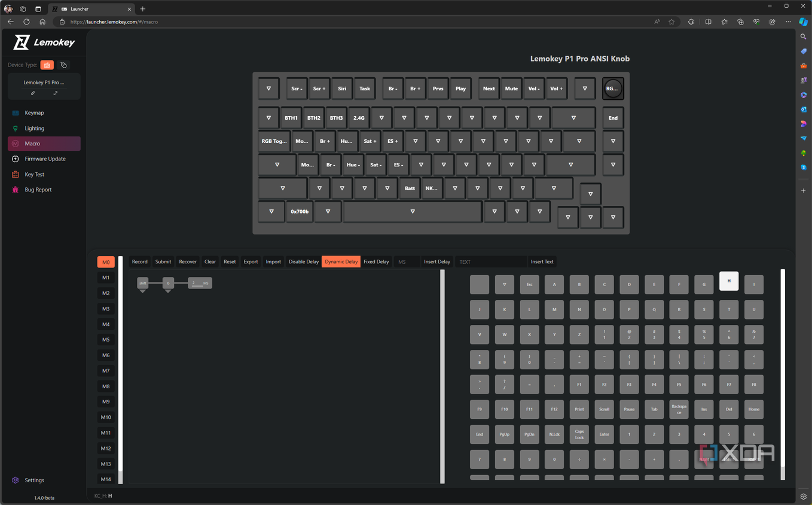
Task: Click the Submit macro button
Action: coord(163,261)
